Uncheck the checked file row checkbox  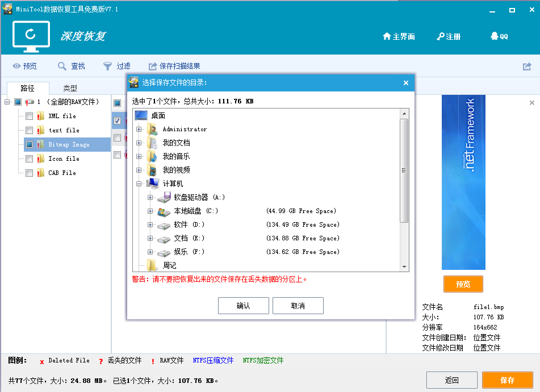pyautogui.click(x=118, y=120)
